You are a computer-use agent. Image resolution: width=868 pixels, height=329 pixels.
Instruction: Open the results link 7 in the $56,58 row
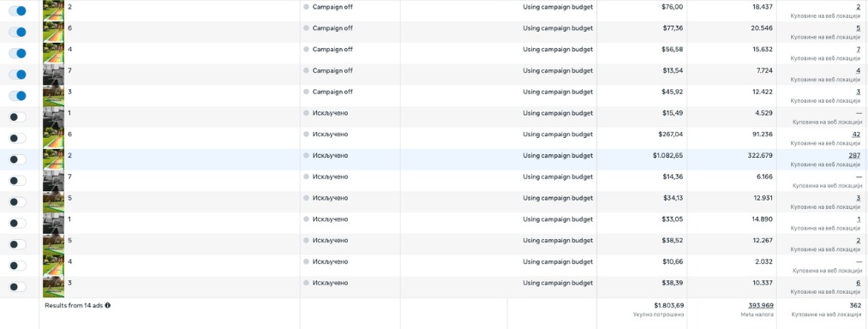pos(859,50)
